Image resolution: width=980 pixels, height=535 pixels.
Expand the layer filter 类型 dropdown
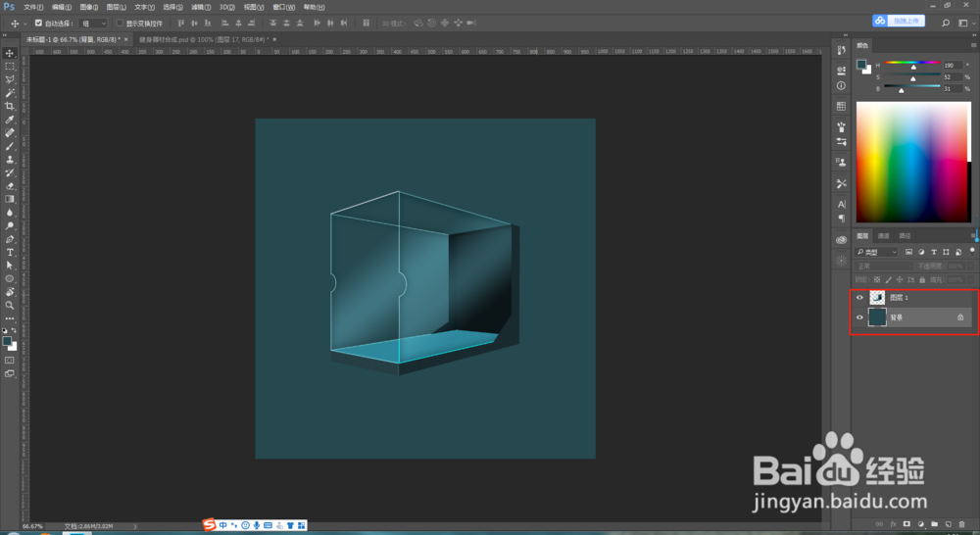876,252
